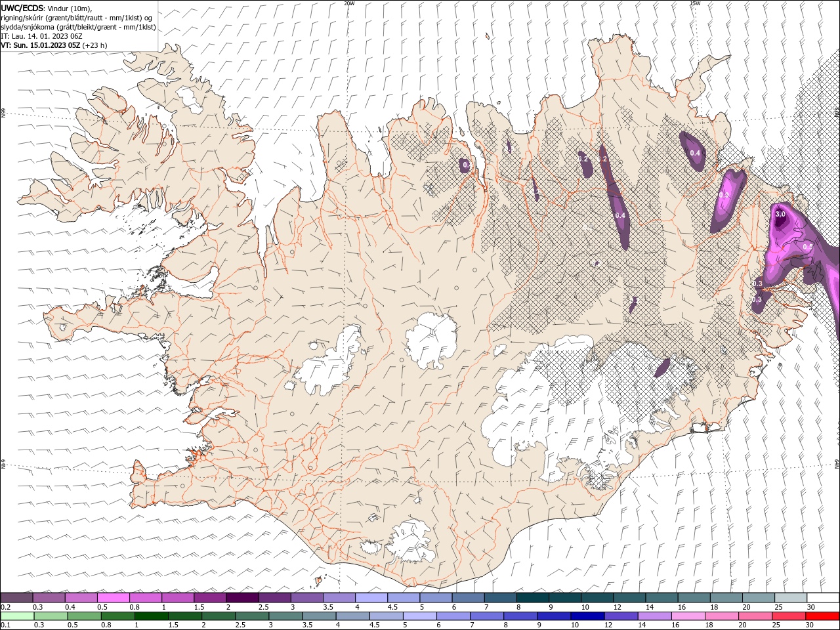Image resolution: width=840 pixels, height=630 pixels.
Task: Click the '3.0' precipitation value on the map
Action: click(x=780, y=215)
